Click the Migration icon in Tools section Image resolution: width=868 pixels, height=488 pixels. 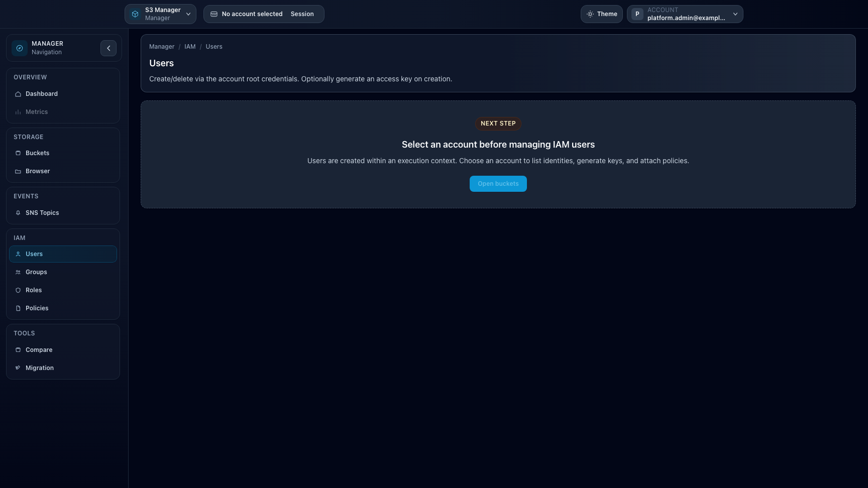pyautogui.click(x=18, y=368)
